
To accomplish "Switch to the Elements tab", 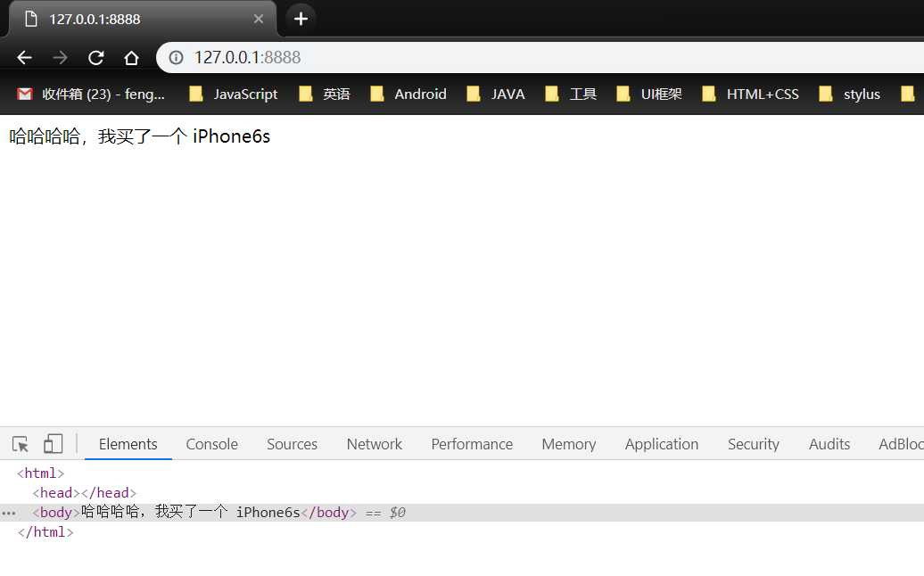I will pos(128,444).
